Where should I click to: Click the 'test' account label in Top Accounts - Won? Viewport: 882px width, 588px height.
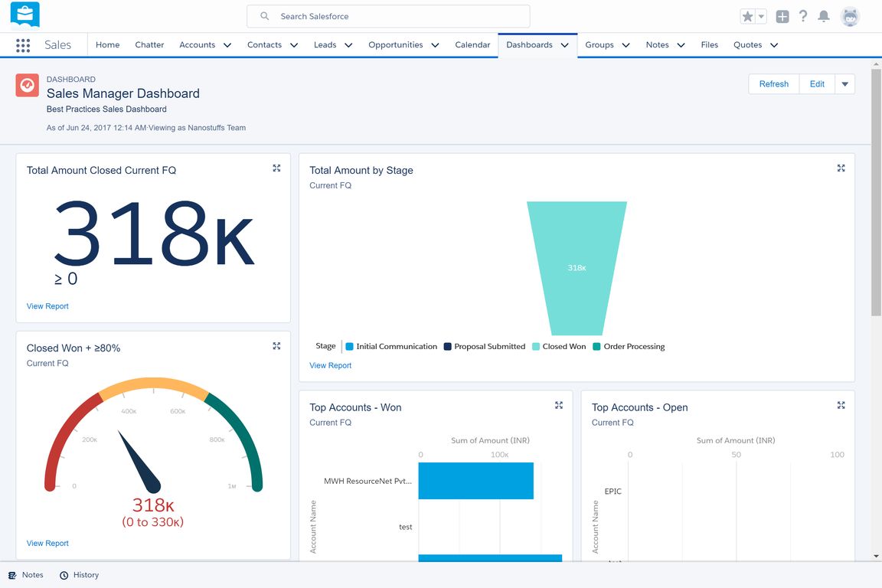coord(406,528)
